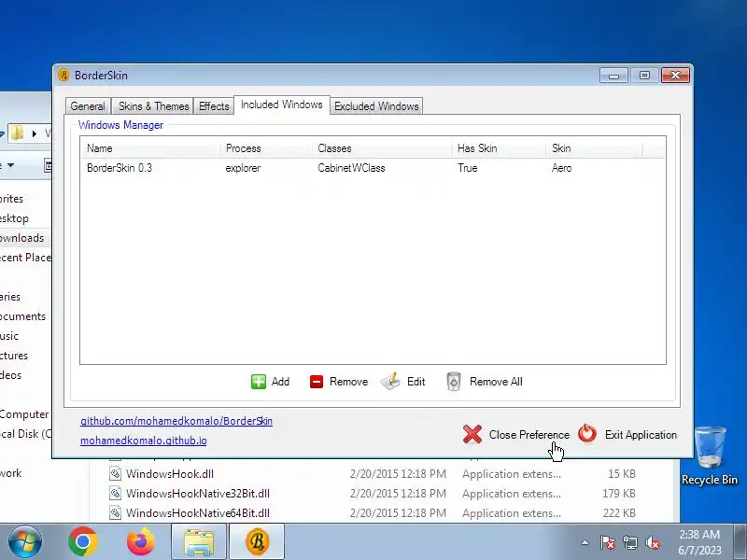Click the red X Close Preference icon
This screenshot has width=747, height=560.
[472, 434]
